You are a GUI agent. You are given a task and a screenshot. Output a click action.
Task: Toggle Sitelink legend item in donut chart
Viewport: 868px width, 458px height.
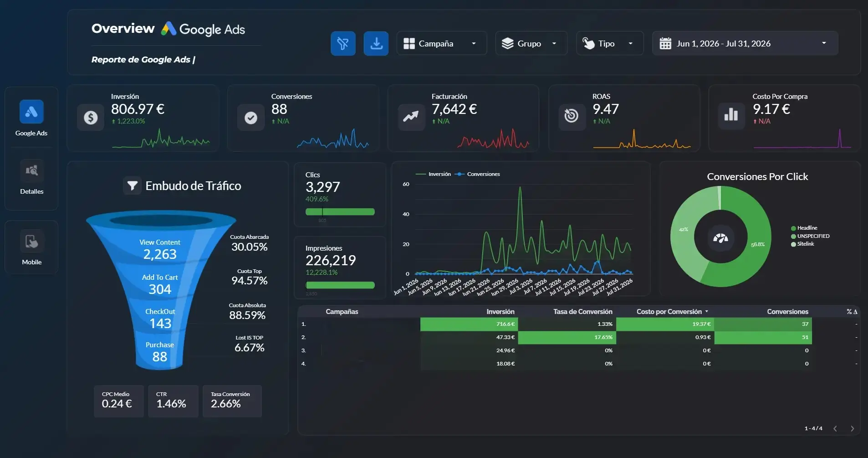coord(802,244)
